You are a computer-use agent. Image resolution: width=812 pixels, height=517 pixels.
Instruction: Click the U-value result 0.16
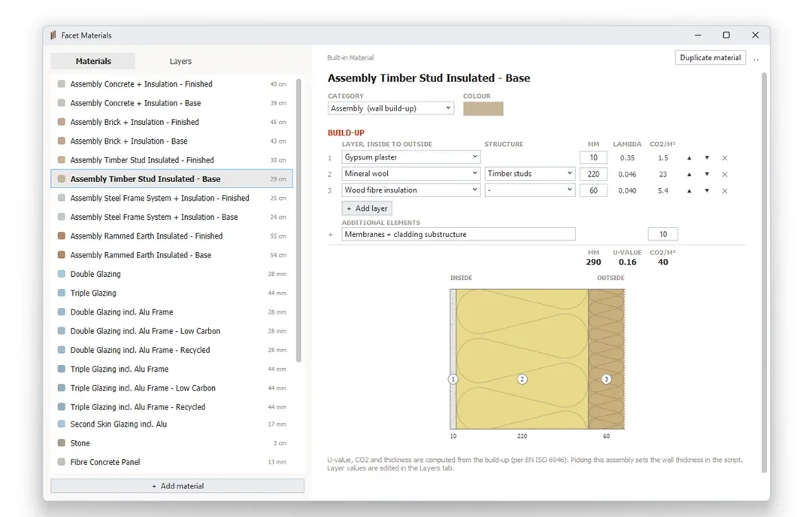628,263
